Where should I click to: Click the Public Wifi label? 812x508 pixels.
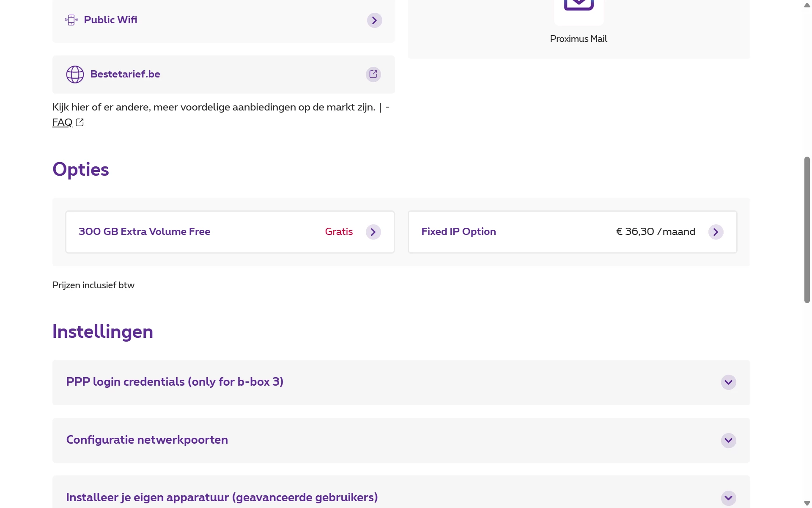110,20
